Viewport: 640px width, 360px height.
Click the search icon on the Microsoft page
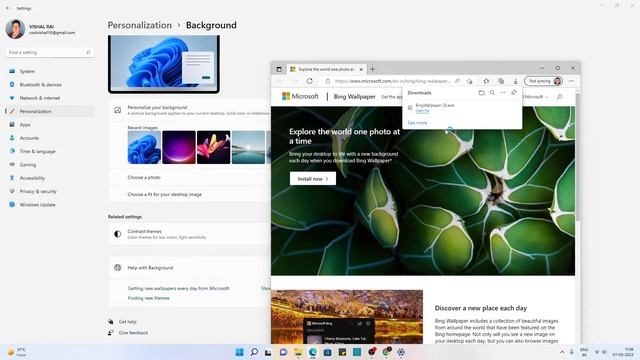point(560,97)
